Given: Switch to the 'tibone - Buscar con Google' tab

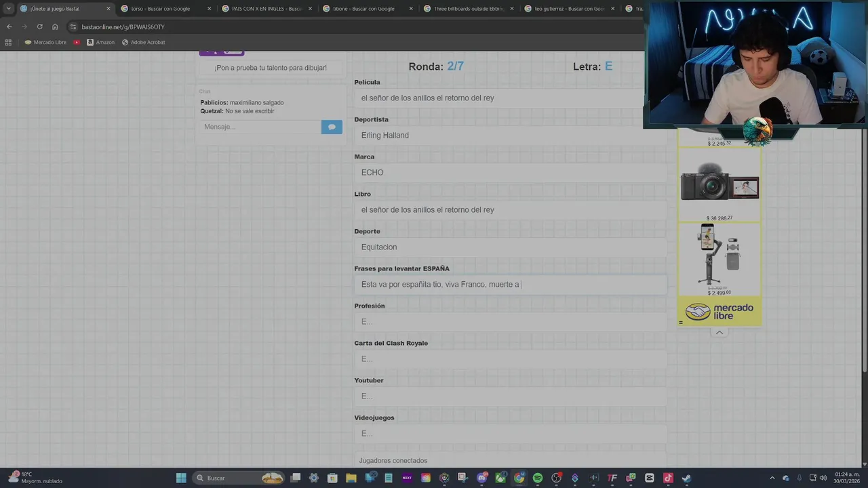Looking at the screenshot, I should pyautogui.click(x=368, y=9).
